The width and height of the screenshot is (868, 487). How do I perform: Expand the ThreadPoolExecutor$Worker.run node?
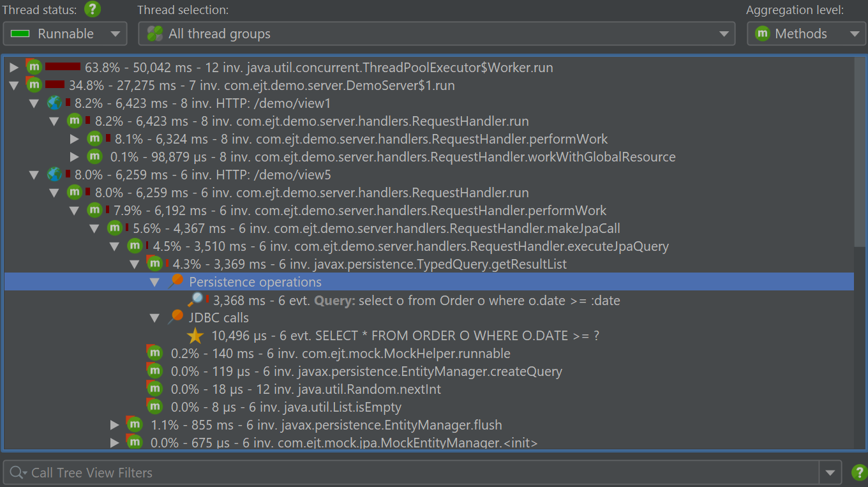14,67
